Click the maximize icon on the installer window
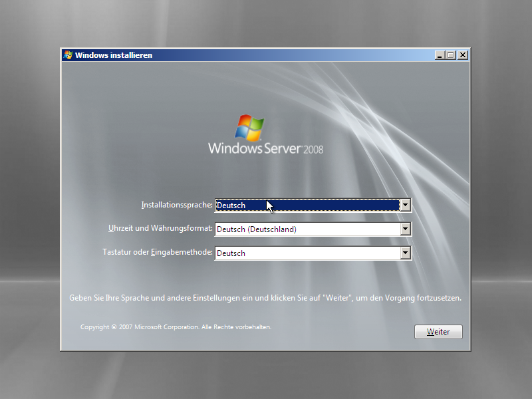The height and width of the screenshot is (399, 532). (x=450, y=55)
